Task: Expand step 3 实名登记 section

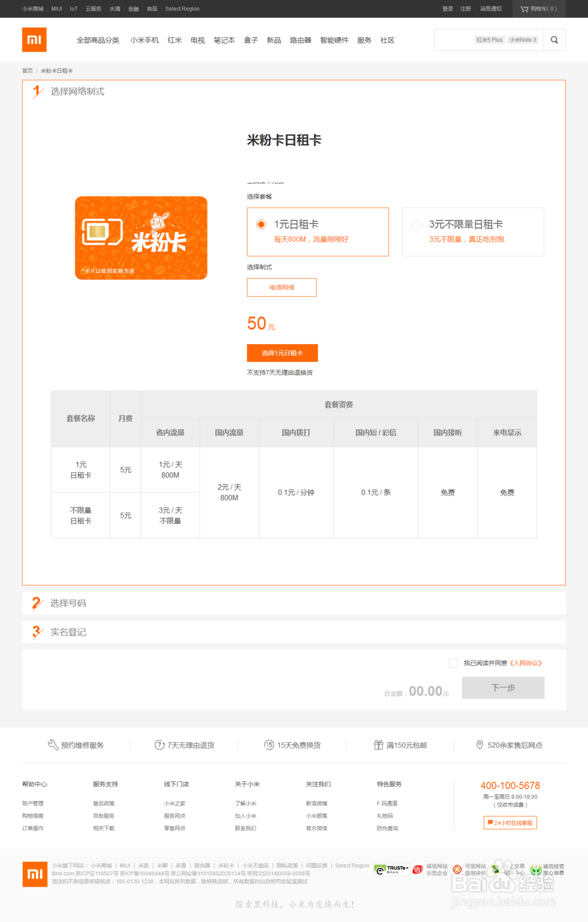Action: tap(294, 632)
